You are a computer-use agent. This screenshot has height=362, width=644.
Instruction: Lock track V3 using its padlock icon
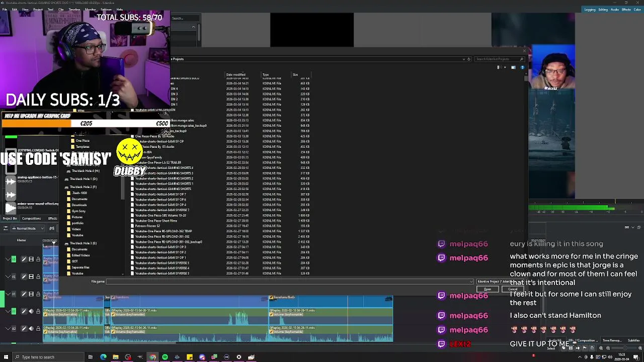point(38,259)
